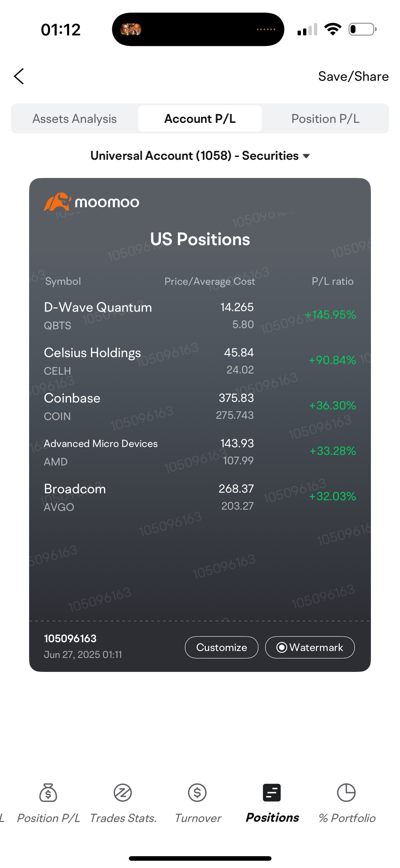Tap the Customize button

pos(222,647)
